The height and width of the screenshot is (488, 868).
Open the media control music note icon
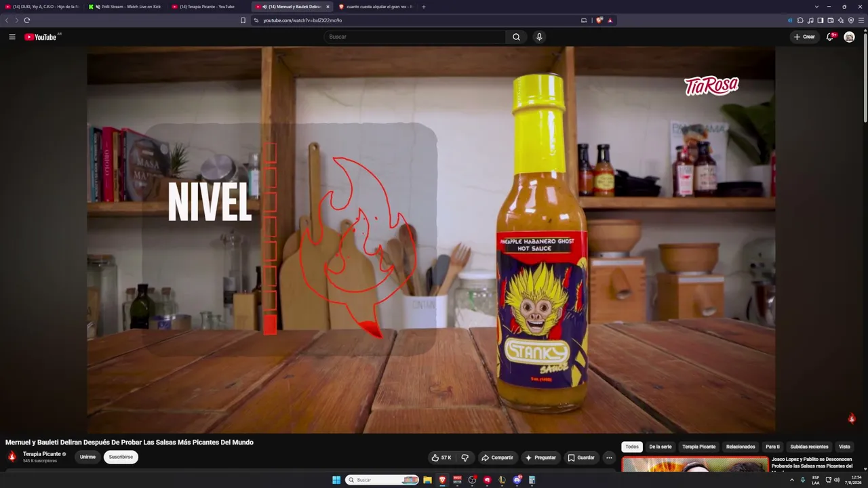810,20
